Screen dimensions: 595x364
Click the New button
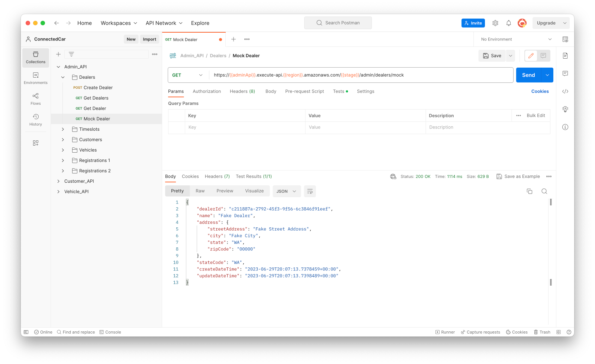pos(131,39)
